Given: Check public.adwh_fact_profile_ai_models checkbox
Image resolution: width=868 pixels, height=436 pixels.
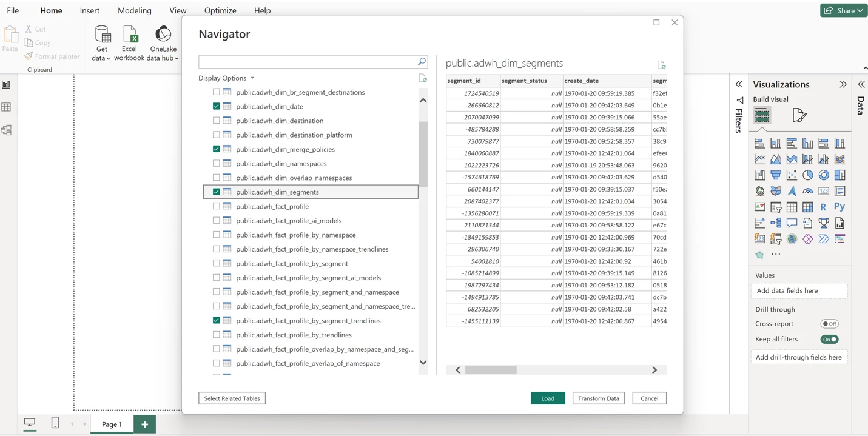Looking at the screenshot, I should [x=216, y=220].
